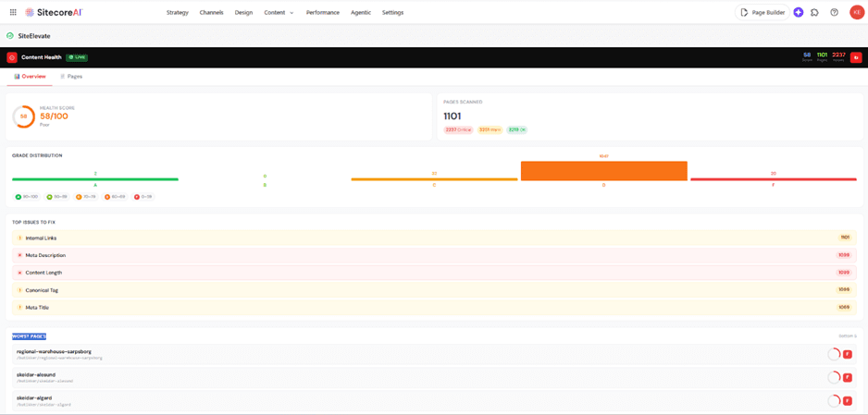Open the Agentic menu
Image resolution: width=868 pixels, height=415 pixels.
coord(361,12)
